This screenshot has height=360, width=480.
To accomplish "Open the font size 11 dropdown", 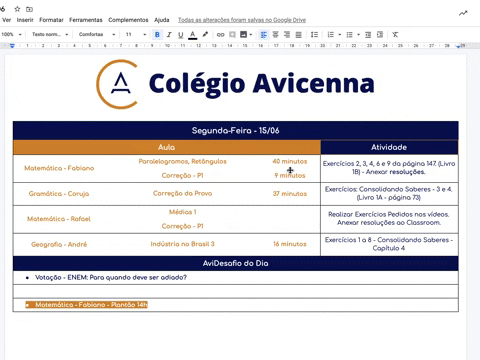I will click(136, 34).
